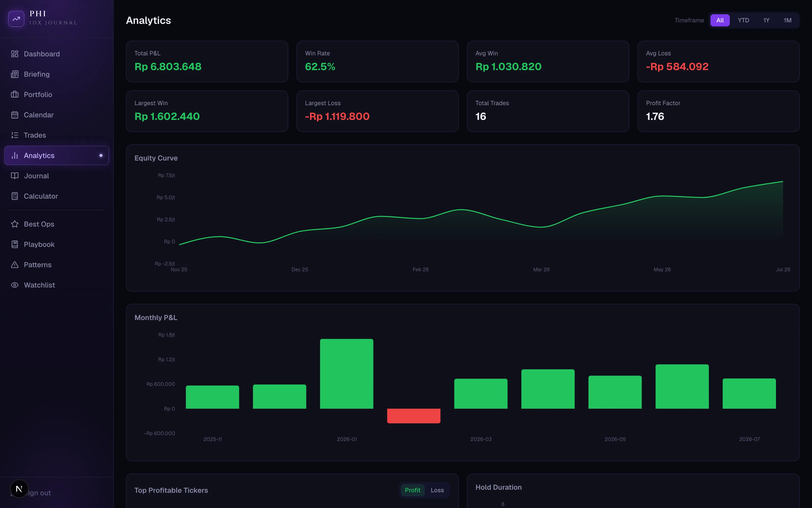Click the Avg Loss card

(x=718, y=61)
